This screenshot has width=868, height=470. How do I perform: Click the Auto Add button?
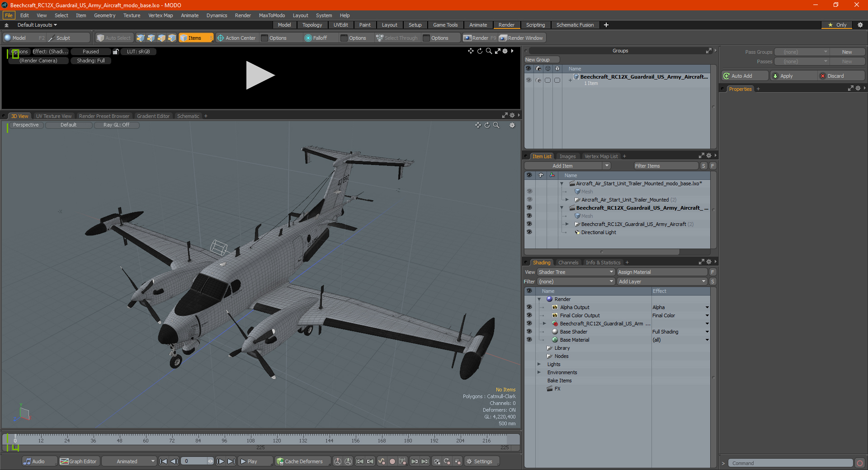point(745,76)
